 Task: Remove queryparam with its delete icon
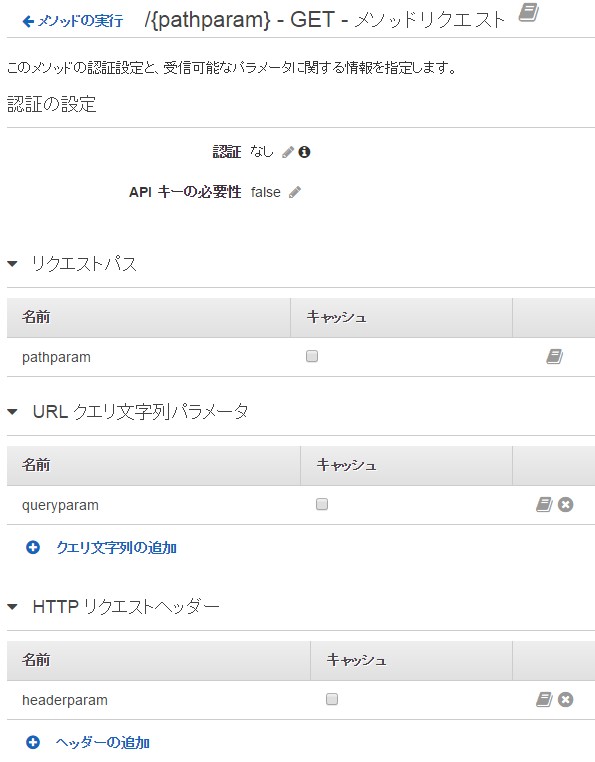565,504
